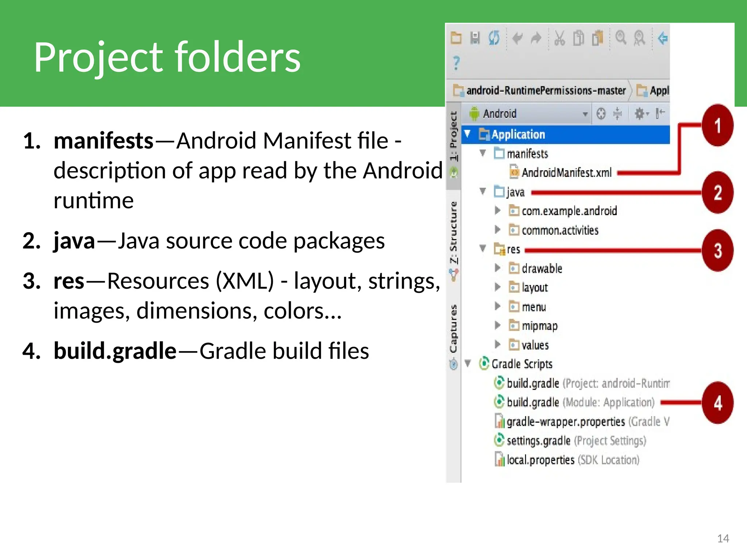The height and width of the screenshot is (560, 747).
Task: Select AndroidManifest.xml file
Action: pos(561,172)
